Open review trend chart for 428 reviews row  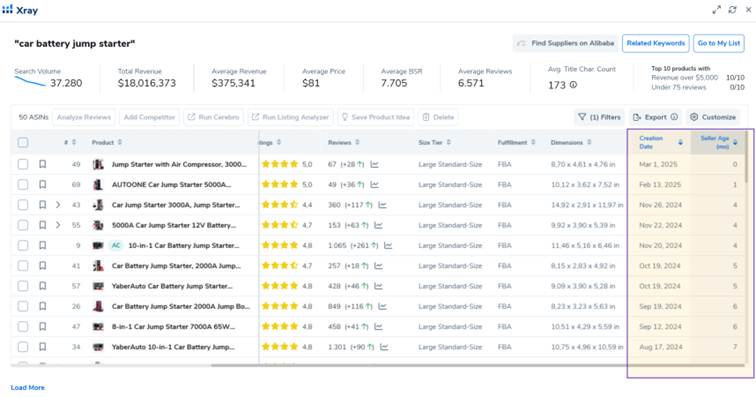[378, 286]
